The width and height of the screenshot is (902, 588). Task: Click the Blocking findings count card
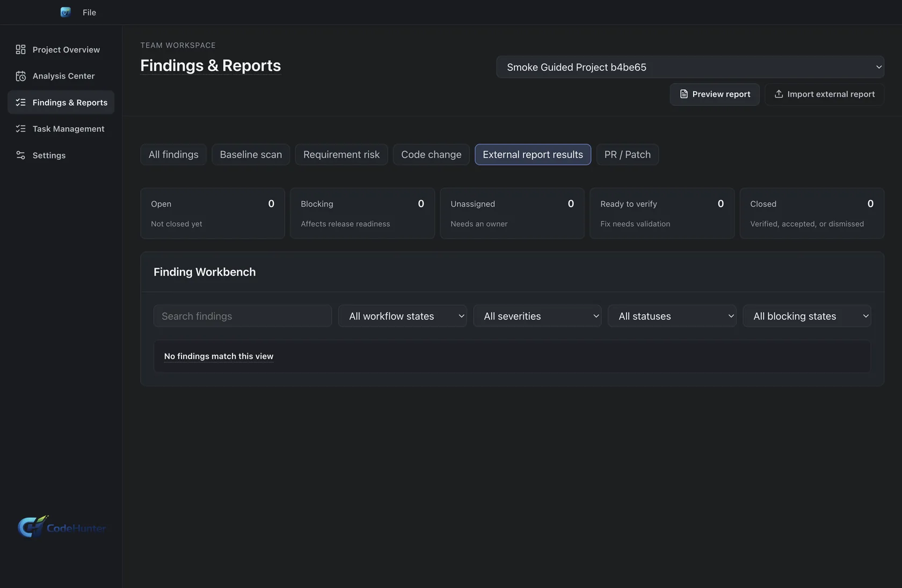(x=362, y=213)
